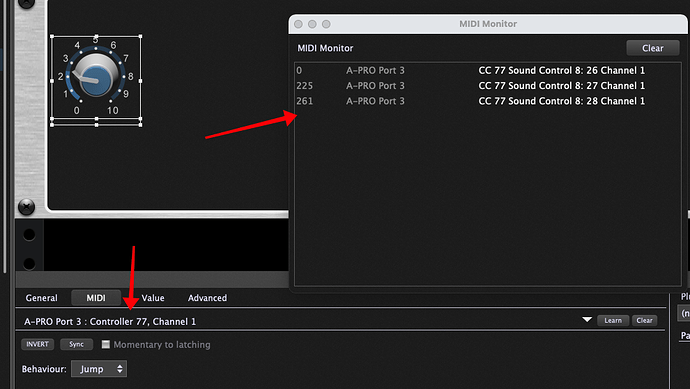Open the Advanced properties tab
Screen dimensions: 690x389
tap(207, 298)
